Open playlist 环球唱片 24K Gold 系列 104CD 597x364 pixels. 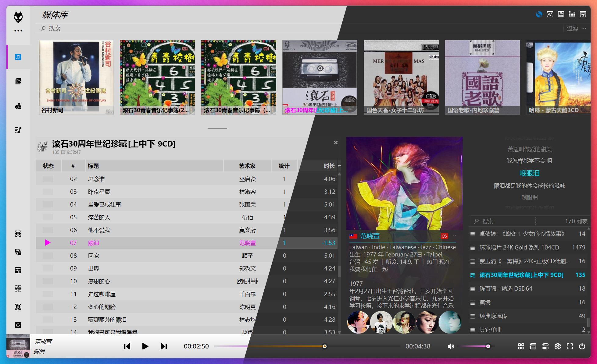coord(528,248)
